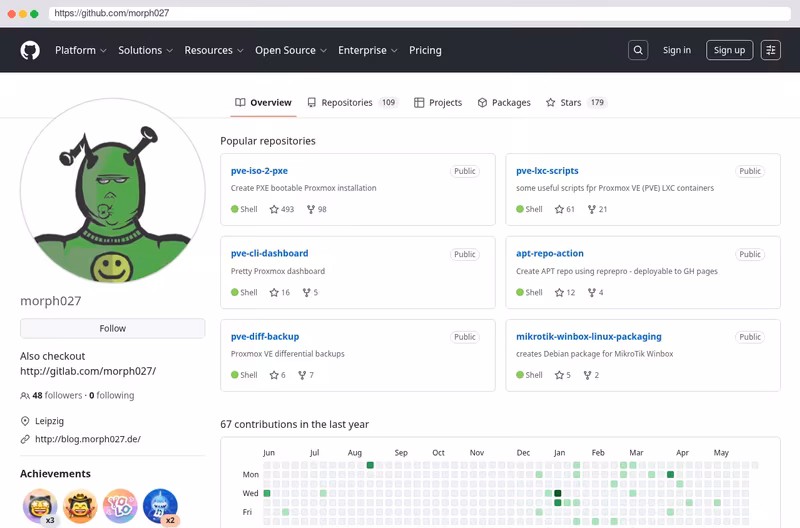
Task: Click the star count 16 on pve-cli-dashboard
Action: tap(280, 292)
